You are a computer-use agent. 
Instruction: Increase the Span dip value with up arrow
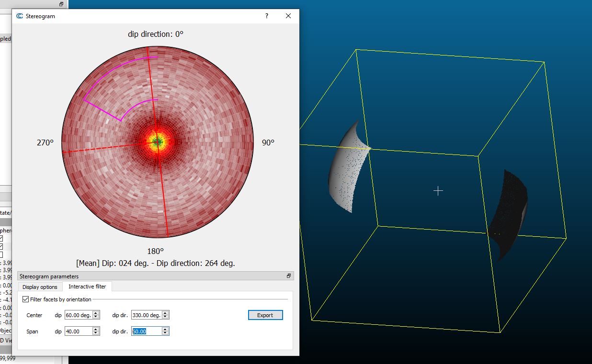pos(96,329)
